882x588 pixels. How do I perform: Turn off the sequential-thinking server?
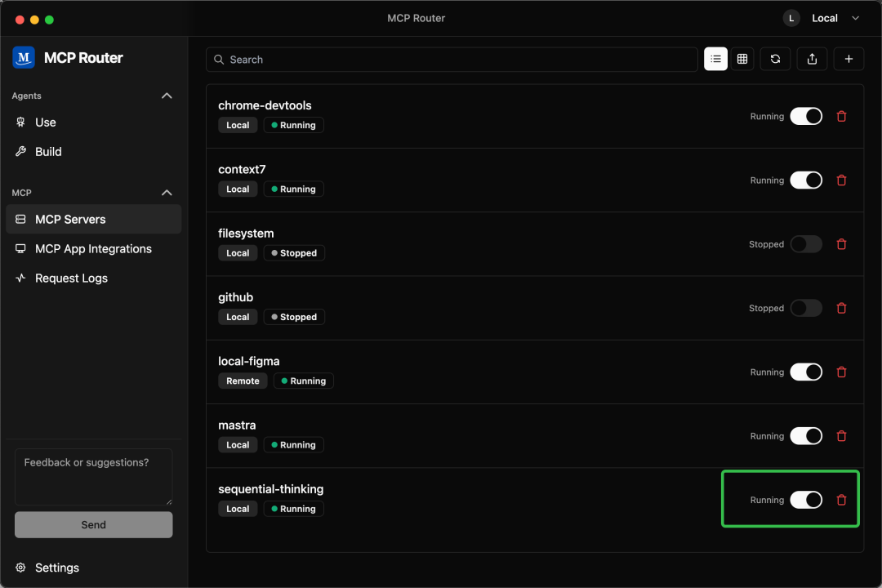(x=806, y=500)
